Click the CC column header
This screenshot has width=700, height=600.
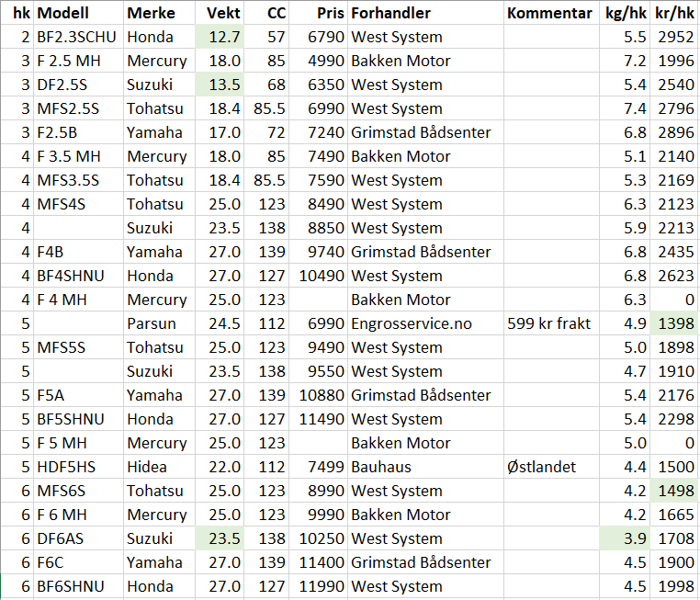click(266, 13)
